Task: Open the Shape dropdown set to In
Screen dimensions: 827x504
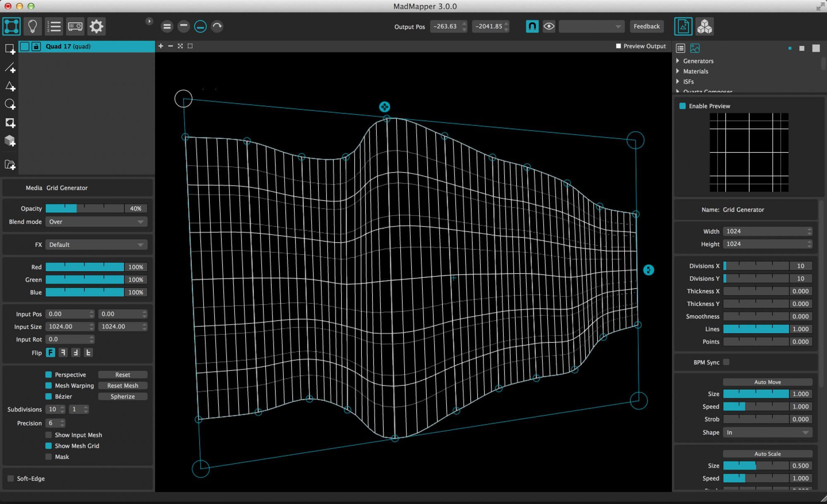Action: [767, 432]
